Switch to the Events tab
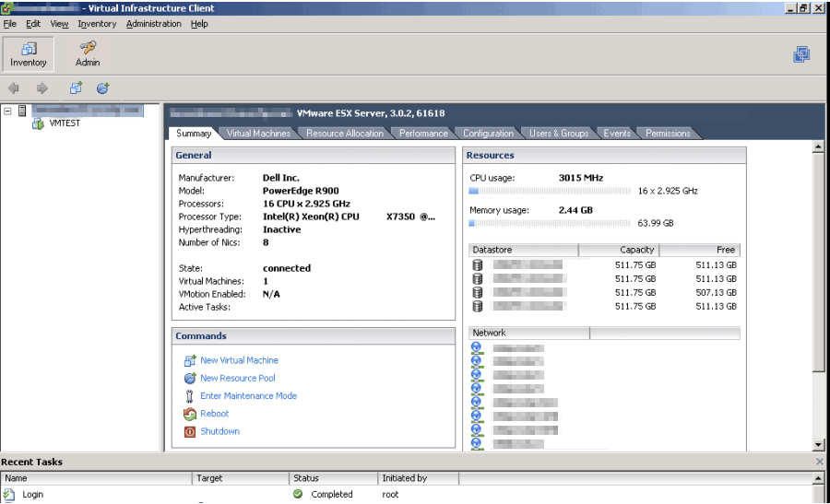Screen dimensions: 830x504 (x=617, y=134)
